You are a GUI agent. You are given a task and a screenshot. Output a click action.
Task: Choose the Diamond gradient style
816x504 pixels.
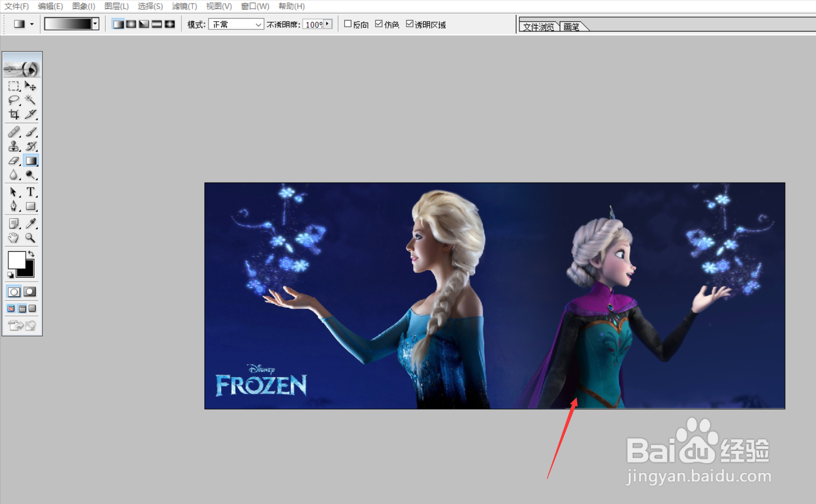point(170,24)
